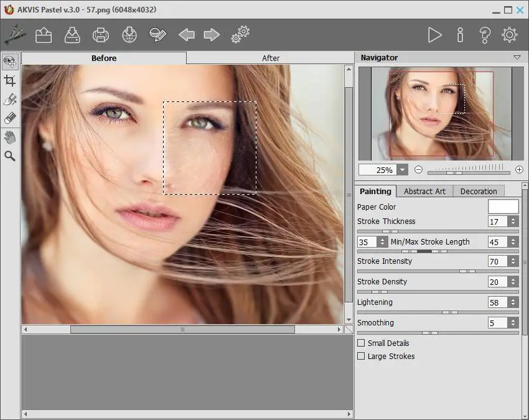Select the Crop tool in the left toolbar
Viewport: 529px width, 420px height.
pos(10,80)
